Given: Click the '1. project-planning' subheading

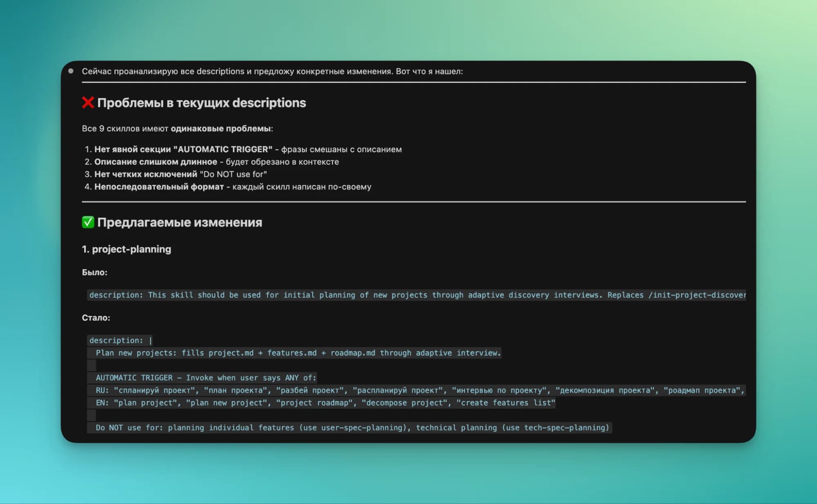Looking at the screenshot, I should pos(127,249).
